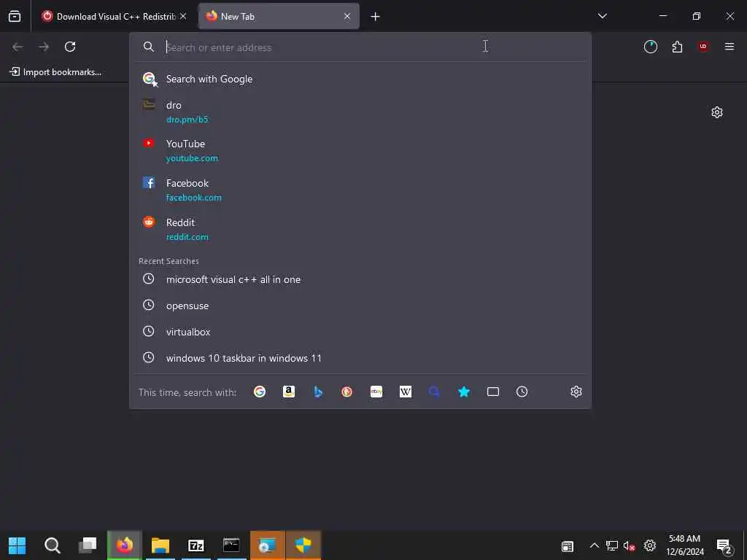The width and height of the screenshot is (747, 560).
Task: Select the dro suggestion entry
Action: (x=360, y=112)
